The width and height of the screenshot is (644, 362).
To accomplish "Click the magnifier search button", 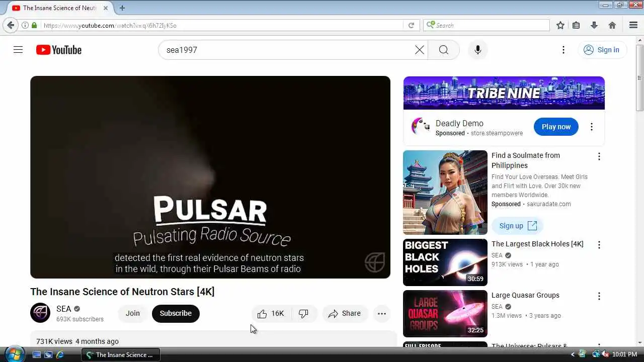I will click(x=443, y=50).
